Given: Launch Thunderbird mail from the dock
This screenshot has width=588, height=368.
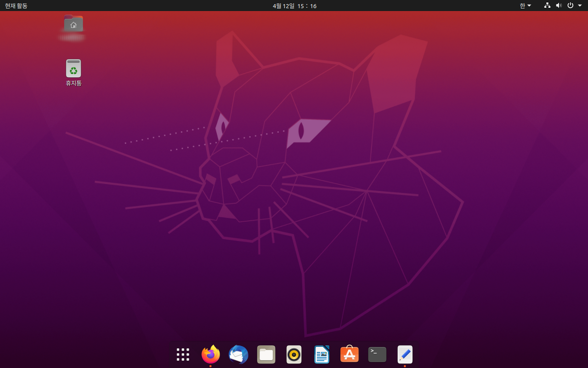Looking at the screenshot, I should tap(238, 354).
